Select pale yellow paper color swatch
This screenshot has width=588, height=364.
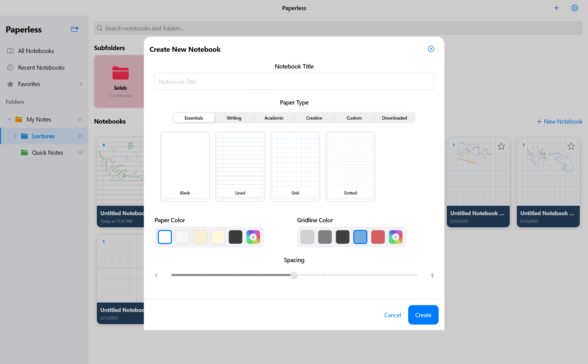(218, 237)
